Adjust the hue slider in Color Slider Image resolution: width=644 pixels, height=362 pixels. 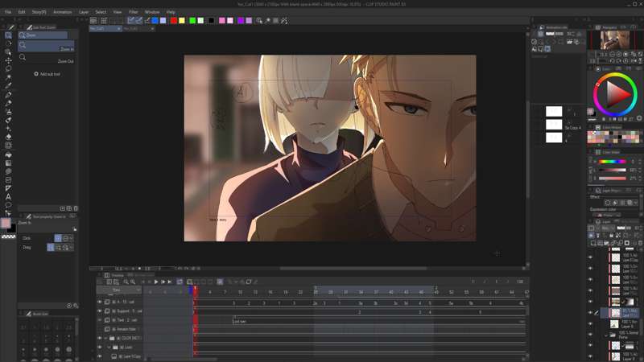[612, 162]
